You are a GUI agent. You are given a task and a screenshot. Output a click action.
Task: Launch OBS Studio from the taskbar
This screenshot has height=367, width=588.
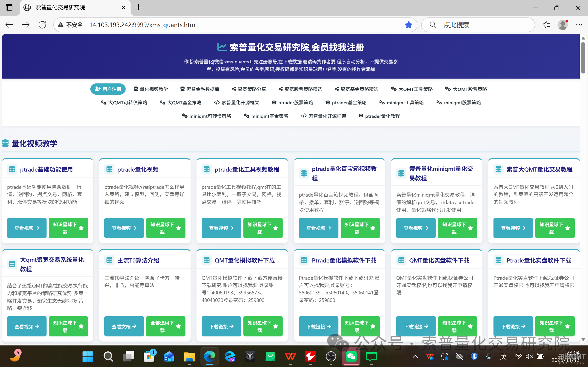tap(331, 357)
